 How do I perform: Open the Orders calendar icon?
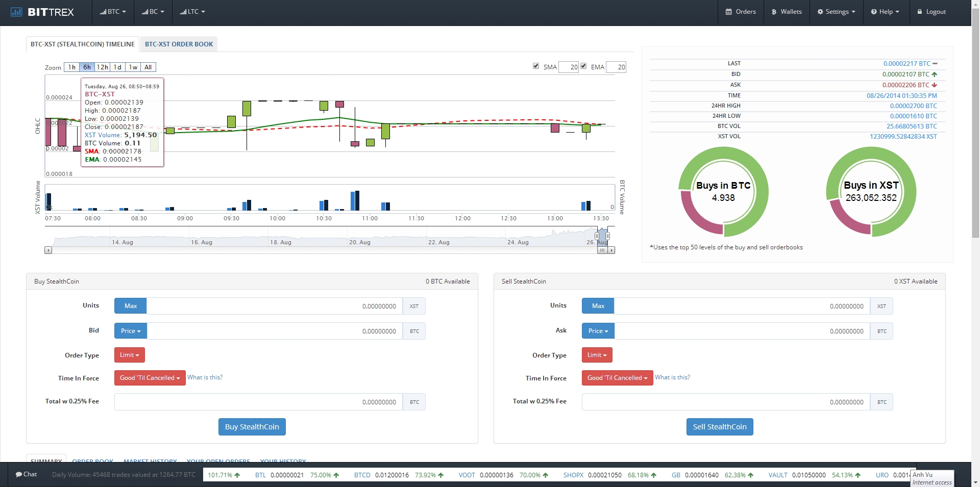coord(728,12)
